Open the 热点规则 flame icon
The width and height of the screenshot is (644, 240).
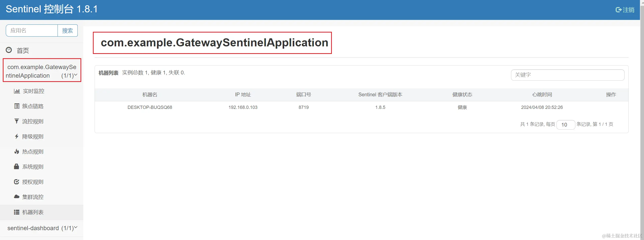[17, 152]
